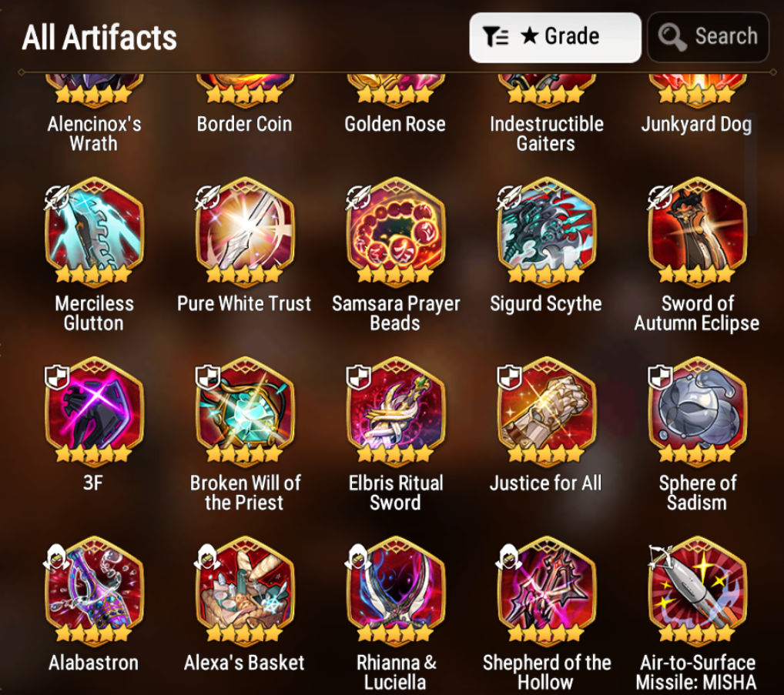
Task: Pick Shepherd of the Hollow artifact
Action: (547, 592)
